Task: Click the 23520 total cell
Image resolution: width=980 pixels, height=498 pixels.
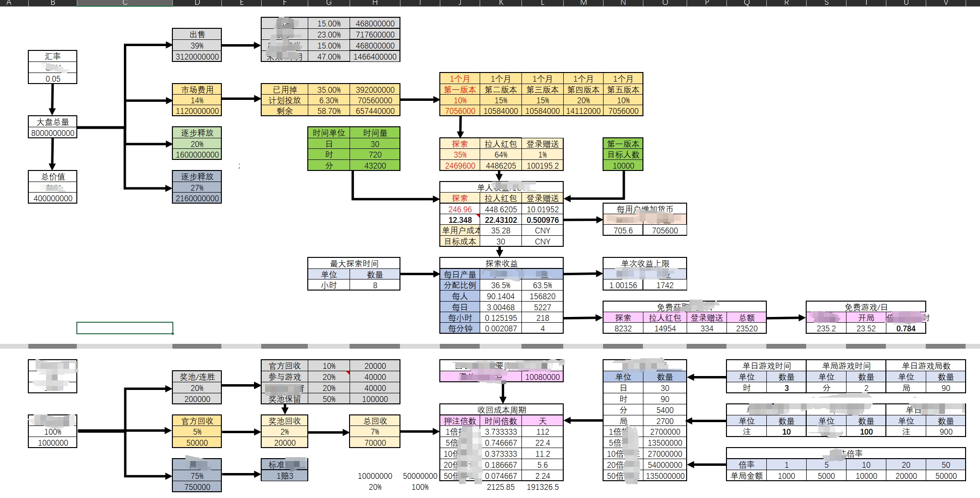Action: point(747,328)
